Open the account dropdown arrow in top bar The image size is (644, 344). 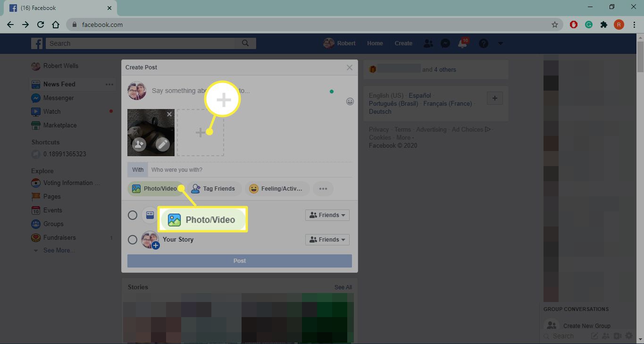(501, 43)
